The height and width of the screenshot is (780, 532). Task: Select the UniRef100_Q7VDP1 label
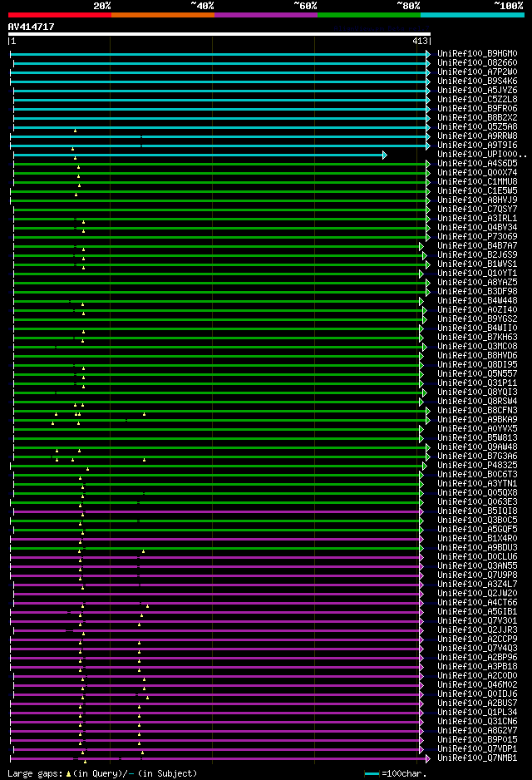(477, 749)
